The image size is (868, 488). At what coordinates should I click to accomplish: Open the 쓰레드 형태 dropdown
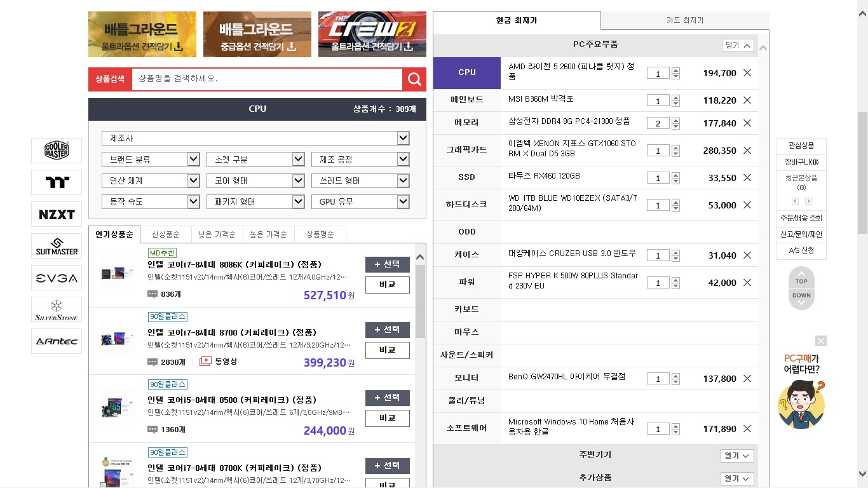(x=360, y=180)
